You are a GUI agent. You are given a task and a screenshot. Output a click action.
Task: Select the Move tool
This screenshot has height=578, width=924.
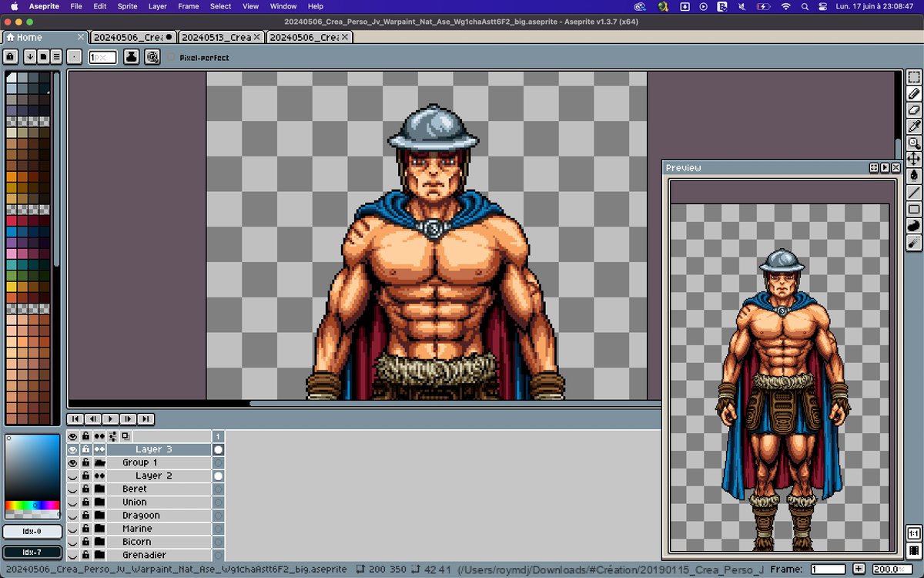click(914, 160)
